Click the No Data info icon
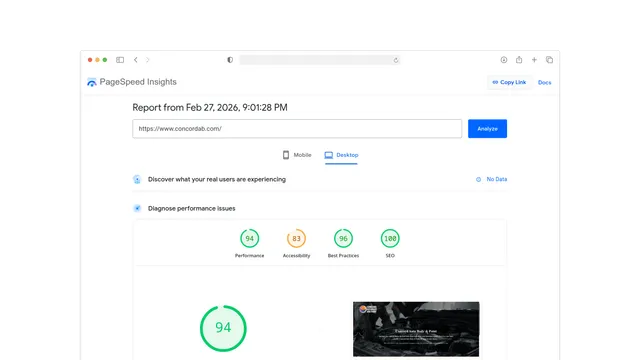Image resolution: width=640 pixels, height=360 pixels. pos(478,179)
